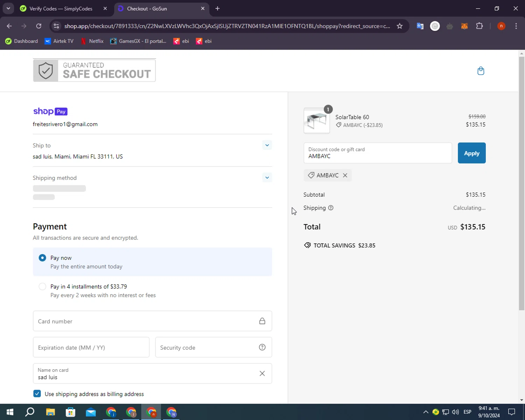
Task: Open the Extensions puzzle menu
Action: (479, 26)
